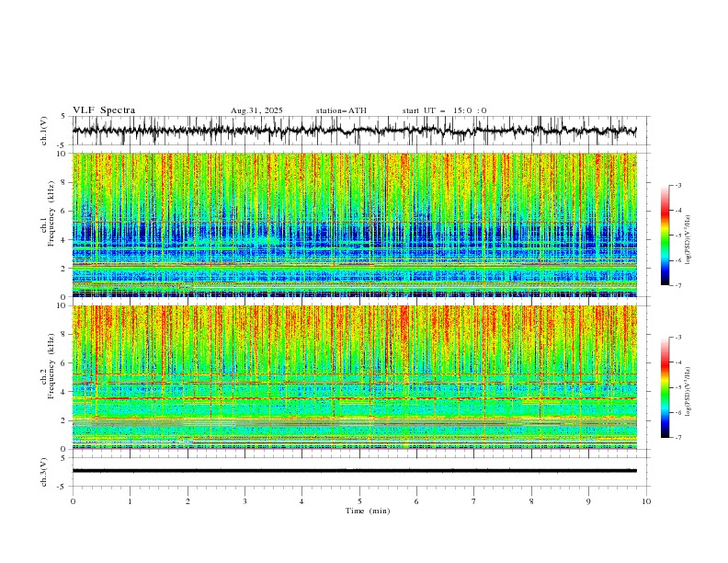This screenshot has height=563, width=728.
Task: Click the "-3" label on ch.2 colorbar
Action: [678, 338]
